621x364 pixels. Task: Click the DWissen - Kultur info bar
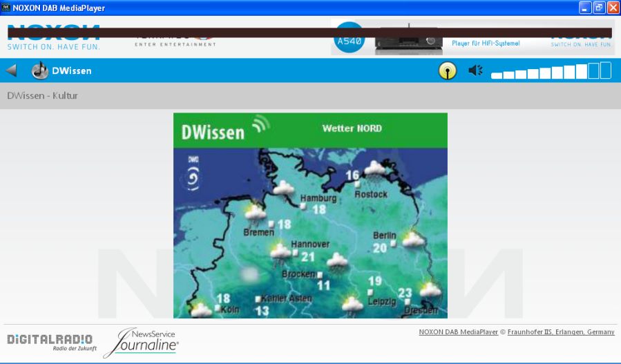click(x=310, y=96)
